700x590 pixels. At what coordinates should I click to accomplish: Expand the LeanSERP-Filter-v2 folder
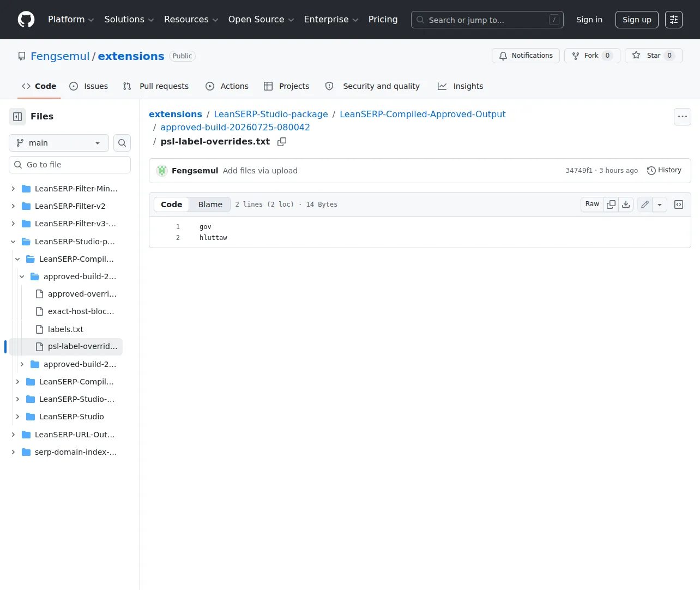13,206
